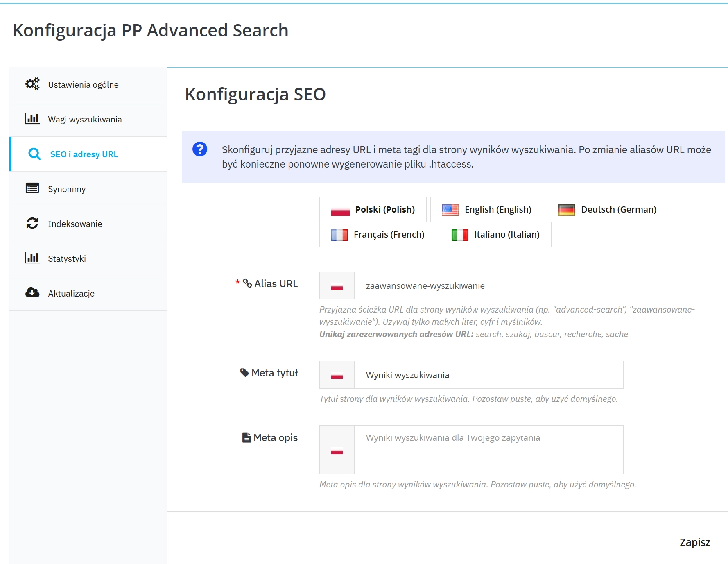Click the Alias URL input field
This screenshot has height=564, width=728.
point(437,286)
